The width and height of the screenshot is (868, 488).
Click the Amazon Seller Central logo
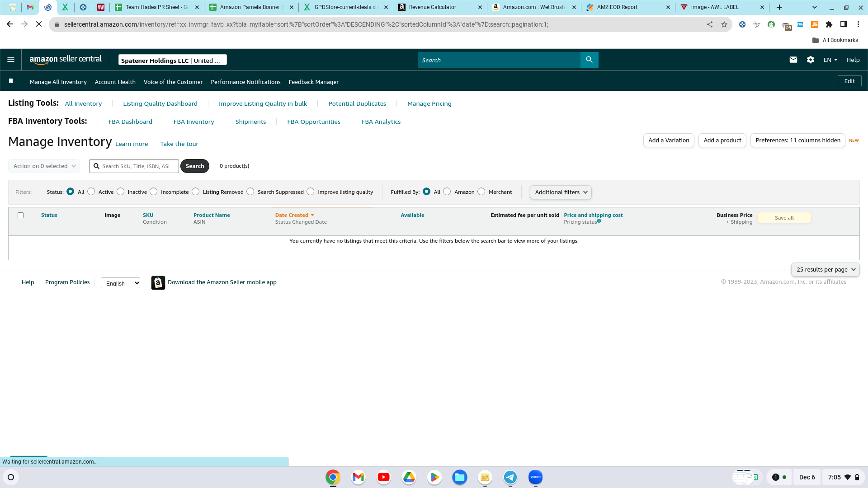tap(66, 60)
